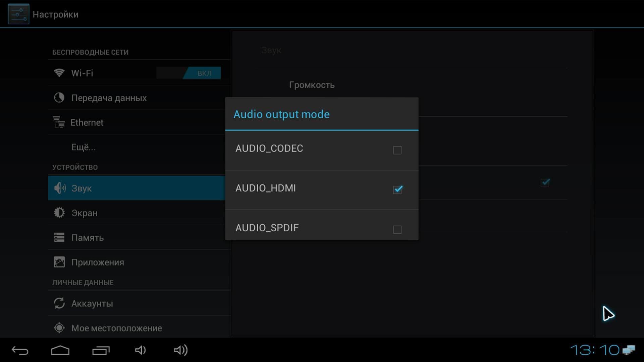The height and width of the screenshot is (362, 644).
Task: Click the Wi-Fi signal icon
Action: tap(59, 73)
